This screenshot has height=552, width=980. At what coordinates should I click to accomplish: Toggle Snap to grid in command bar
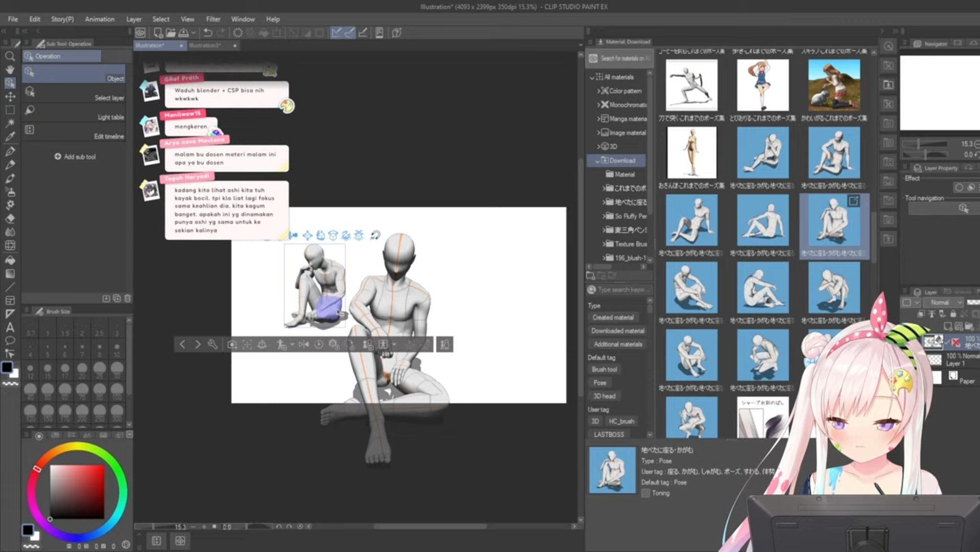(363, 33)
